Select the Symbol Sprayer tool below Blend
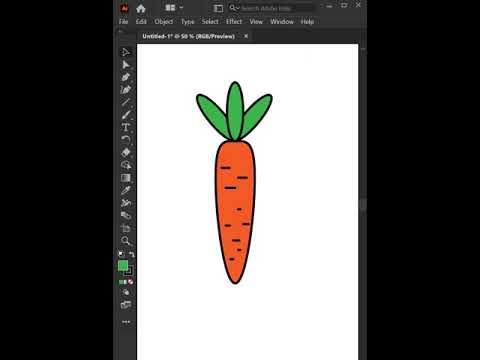Screen dimensions: 480x360 (x=126, y=215)
